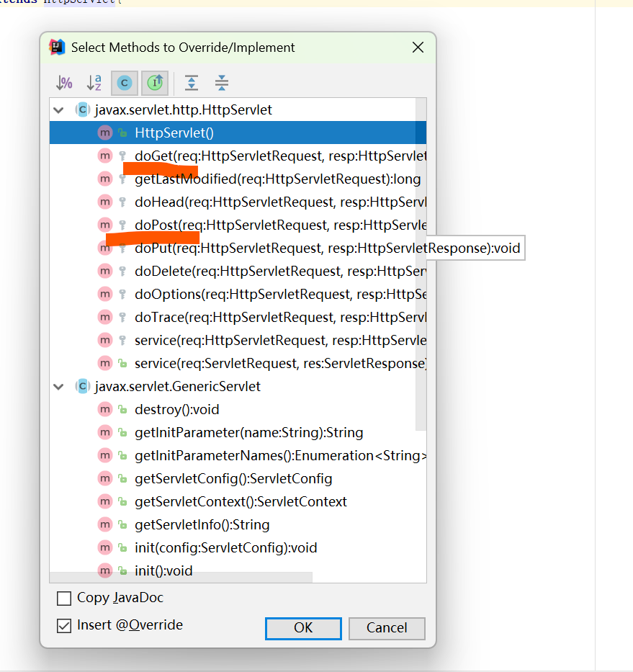Enable the Copy JavaDoc checkbox
This screenshot has width=633, height=672.
click(64, 599)
